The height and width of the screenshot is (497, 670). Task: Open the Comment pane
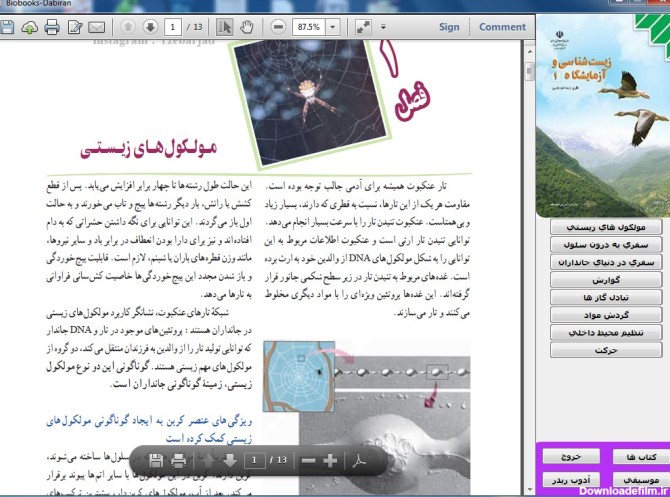(501, 27)
